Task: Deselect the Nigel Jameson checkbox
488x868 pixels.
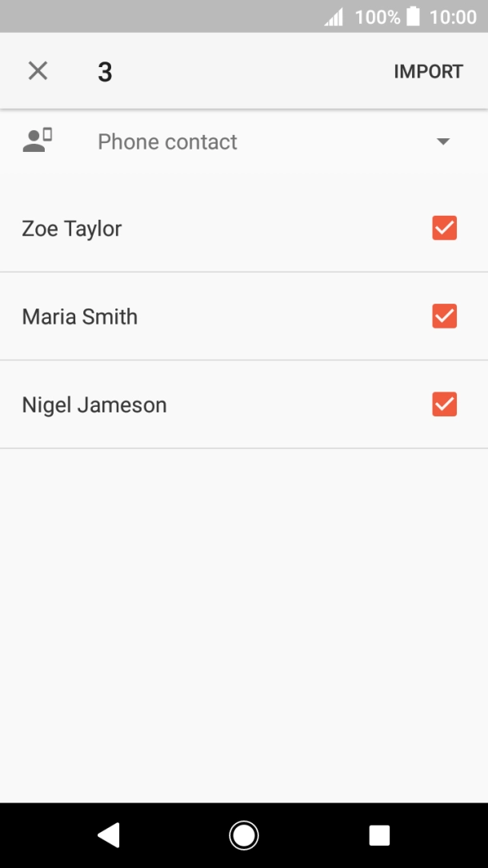Action: pos(444,404)
